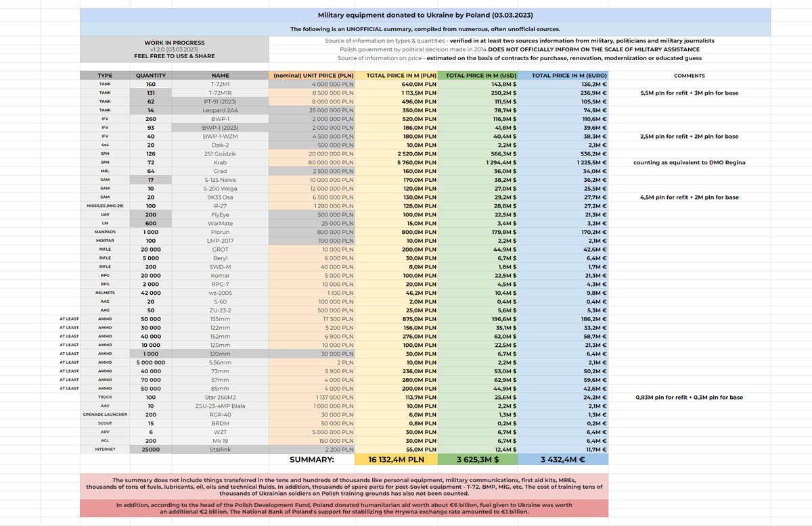Select the title cell 'Military equipment donated to Ukraine by Poland'
The height and width of the screenshot is (526, 812).
426,14
